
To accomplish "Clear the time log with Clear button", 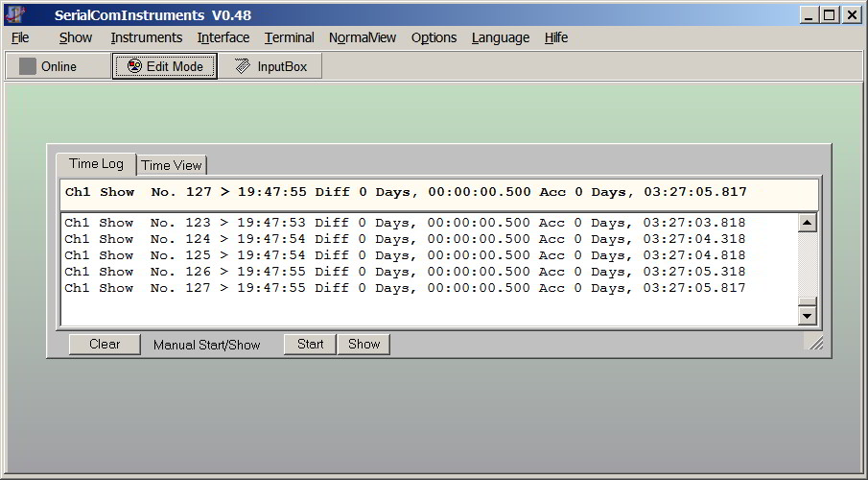I will point(105,345).
